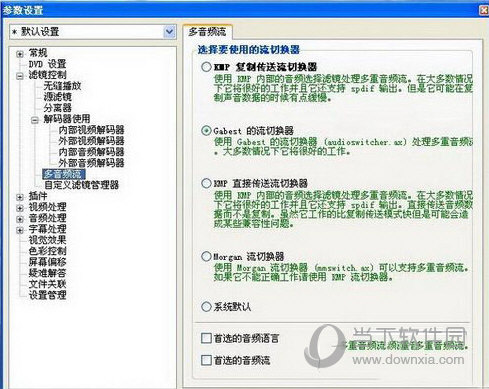Click the 解码器使用 tree label
489x389 pixels.
[x=67, y=119]
